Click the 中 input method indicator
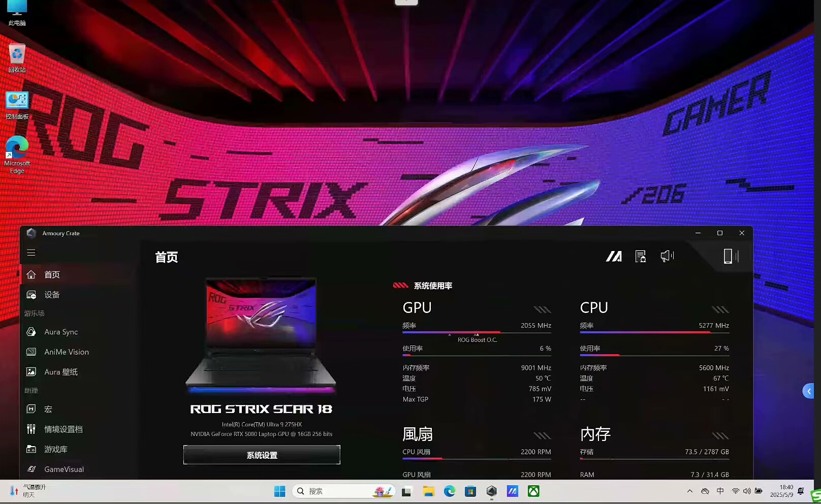Image resolution: width=821 pixels, height=504 pixels. point(720,491)
